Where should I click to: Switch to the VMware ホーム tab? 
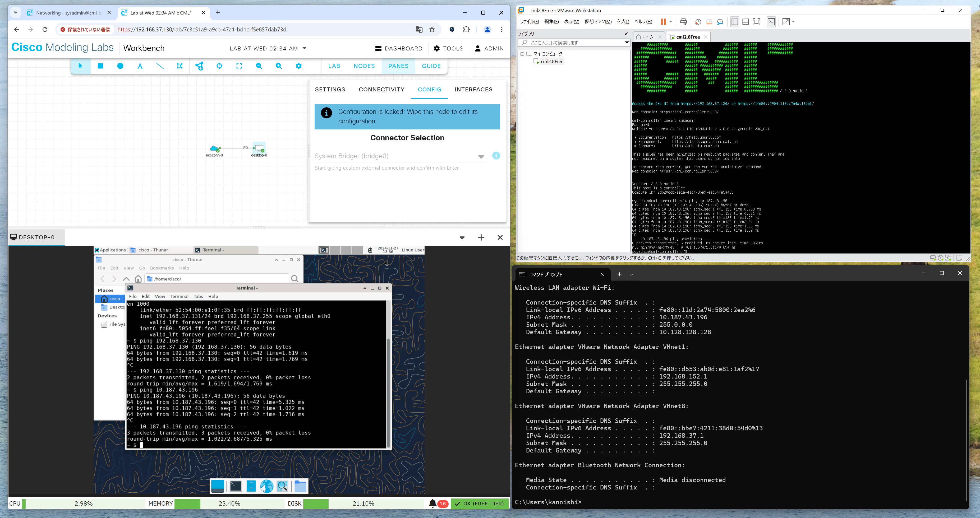[648, 37]
